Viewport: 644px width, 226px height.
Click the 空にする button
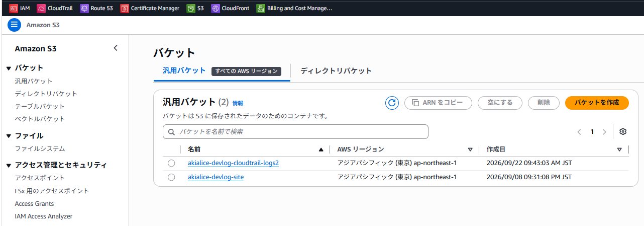click(500, 103)
